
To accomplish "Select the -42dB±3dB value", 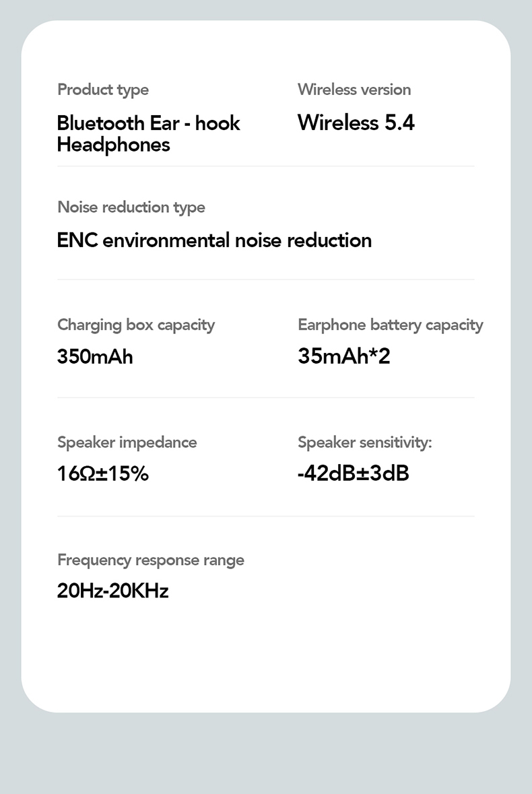I will (x=354, y=474).
